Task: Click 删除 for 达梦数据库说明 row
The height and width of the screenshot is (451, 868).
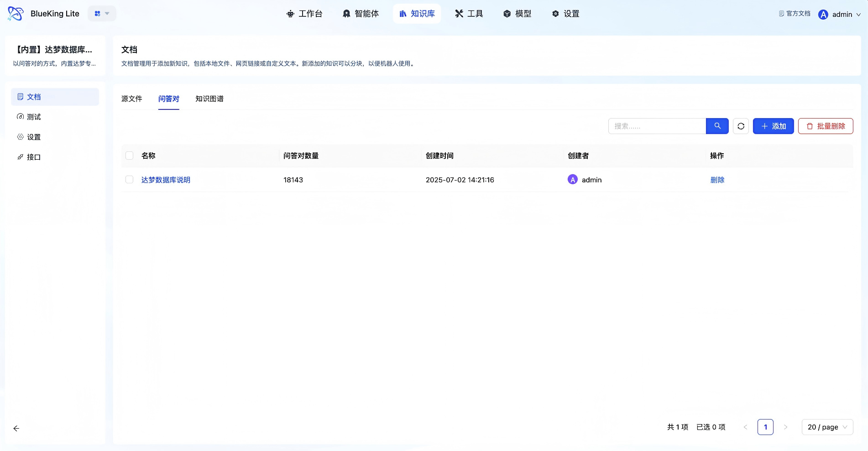Action: point(717,180)
